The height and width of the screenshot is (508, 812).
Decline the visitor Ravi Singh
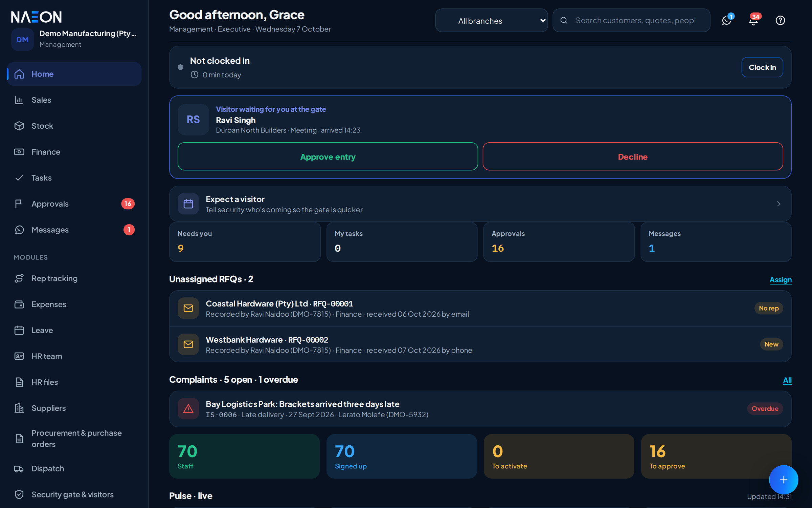(633, 156)
